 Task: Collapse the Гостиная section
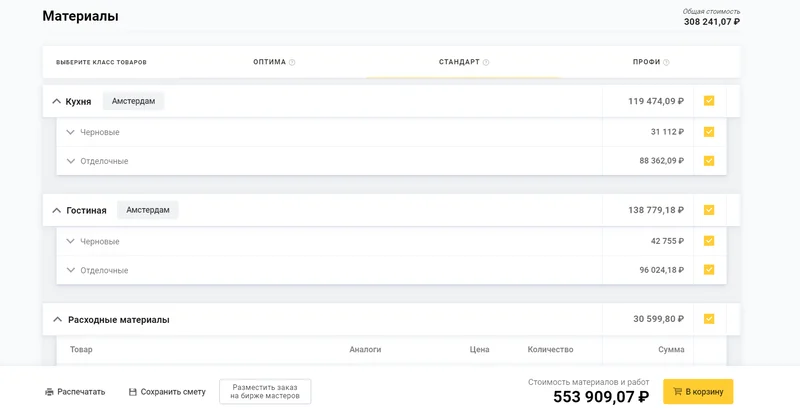pyautogui.click(x=57, y=211)
